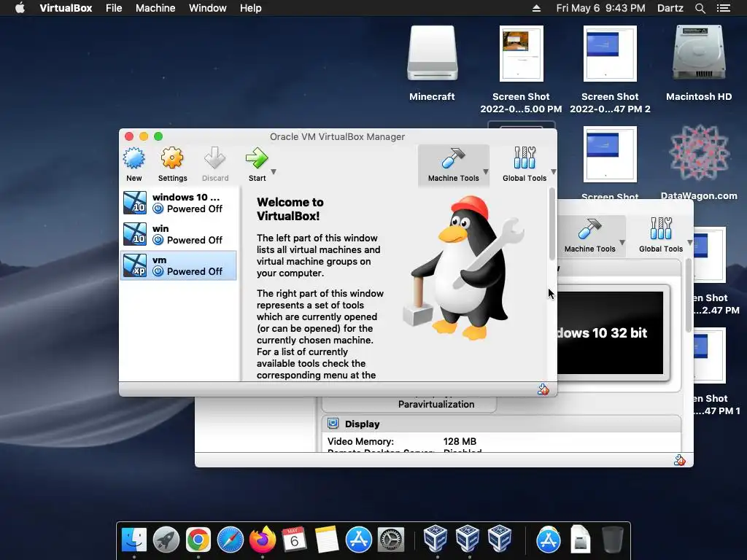Open Launchpad from the Dock

click(166, 540)
